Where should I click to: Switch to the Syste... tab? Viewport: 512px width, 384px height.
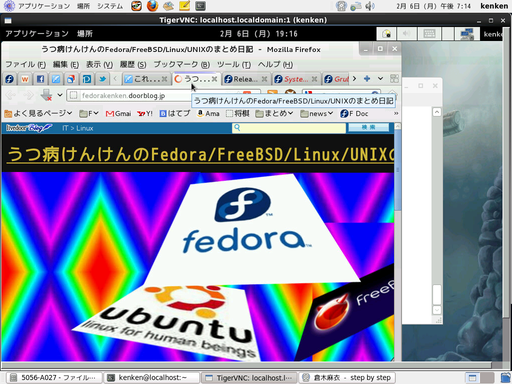296,79
